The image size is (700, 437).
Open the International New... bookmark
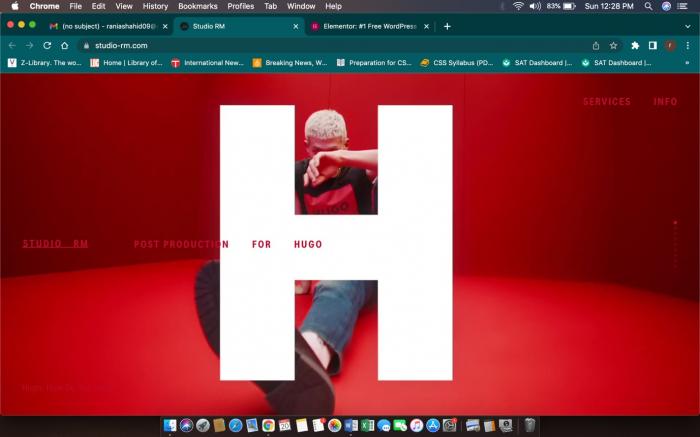pyautogui.click(x=208, y=63)
